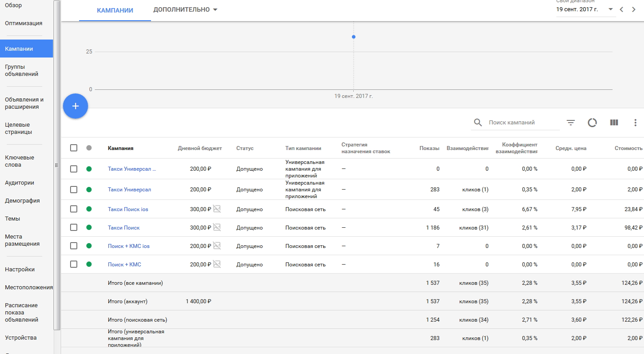Image resolution: width=644 pixels, height=354 pixels.
Task: Open the Такси Поиск ios campaign link
Action: pos(128,209)
